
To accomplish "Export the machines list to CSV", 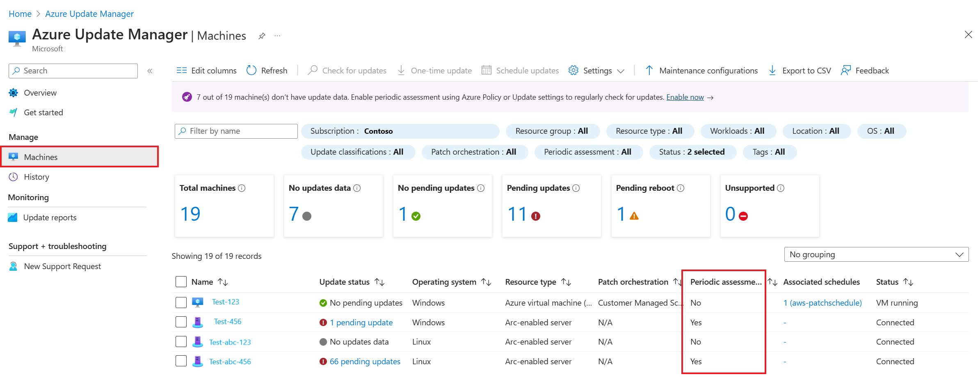I will coord(799,70).
